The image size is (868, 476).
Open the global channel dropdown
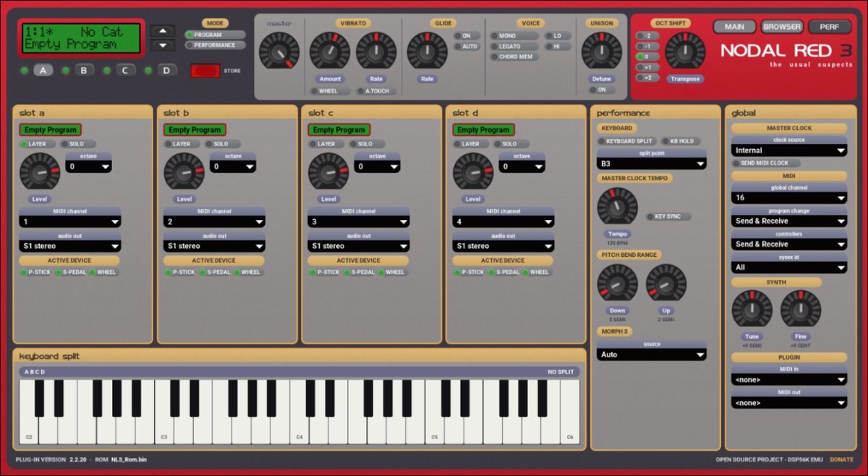789,197
